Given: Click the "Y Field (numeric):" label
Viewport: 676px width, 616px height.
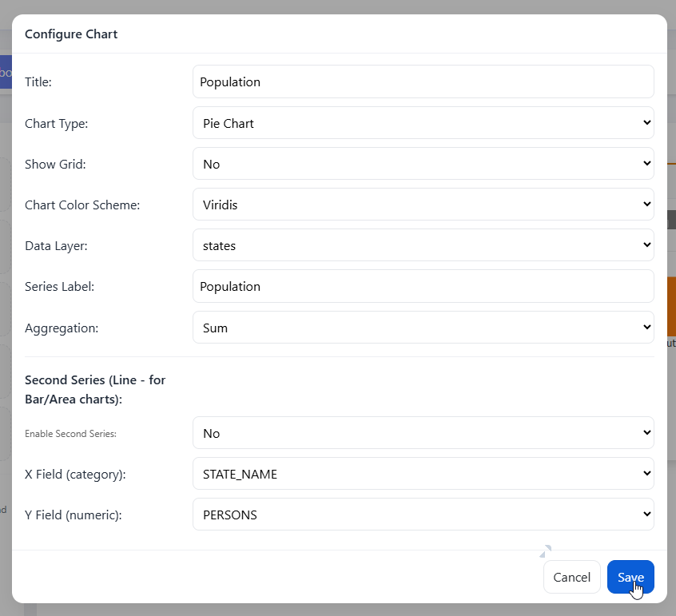Looking at the screenshot, I should 74,515.
